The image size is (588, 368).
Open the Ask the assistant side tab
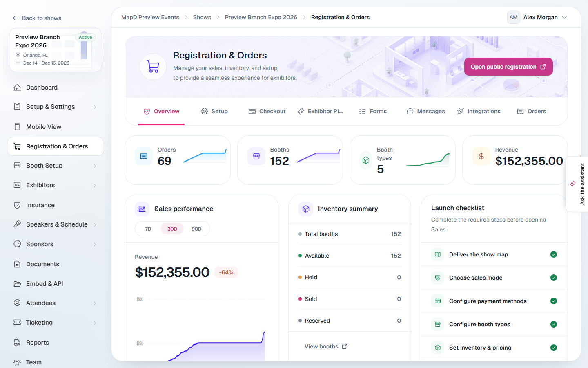click(577, 184)
